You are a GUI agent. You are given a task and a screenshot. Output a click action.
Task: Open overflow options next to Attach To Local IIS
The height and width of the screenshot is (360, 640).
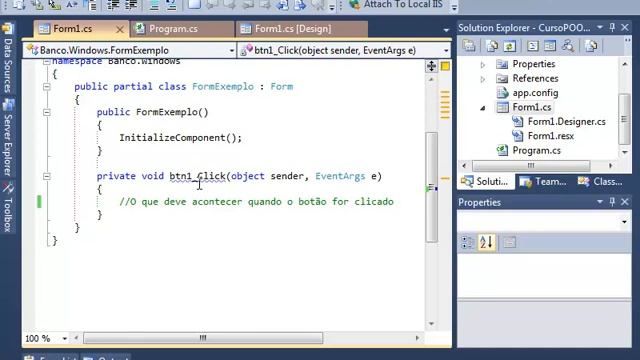[454, 7]
